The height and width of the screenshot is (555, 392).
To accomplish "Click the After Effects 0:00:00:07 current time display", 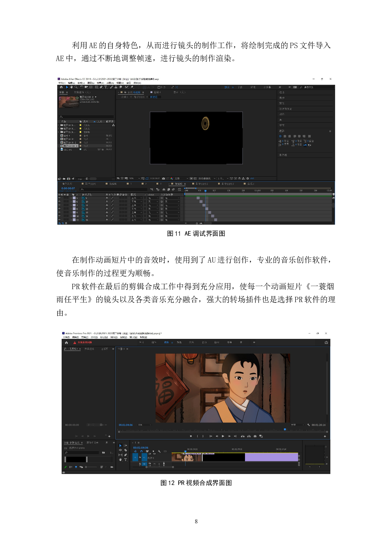I will [x=68, y=188].
